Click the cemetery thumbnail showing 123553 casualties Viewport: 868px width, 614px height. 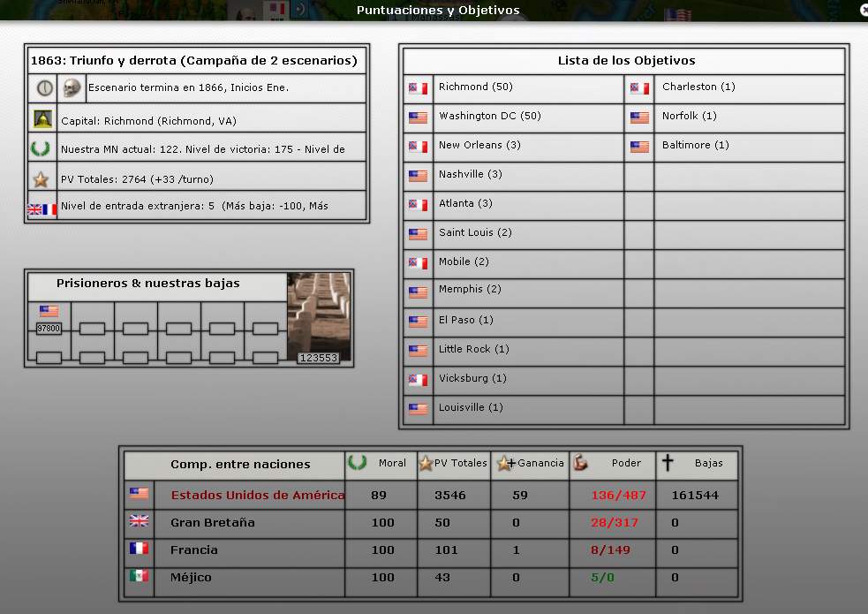click(319, 318)
